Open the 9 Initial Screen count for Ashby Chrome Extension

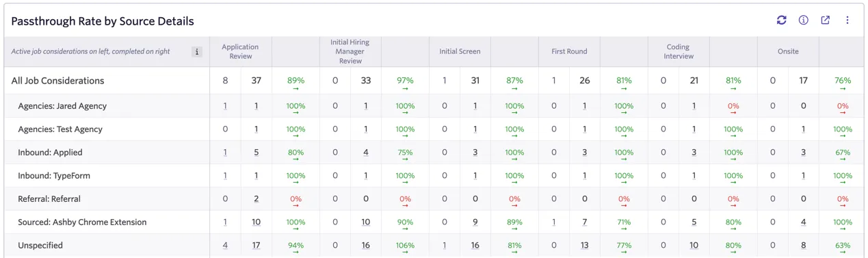point(475,222)
